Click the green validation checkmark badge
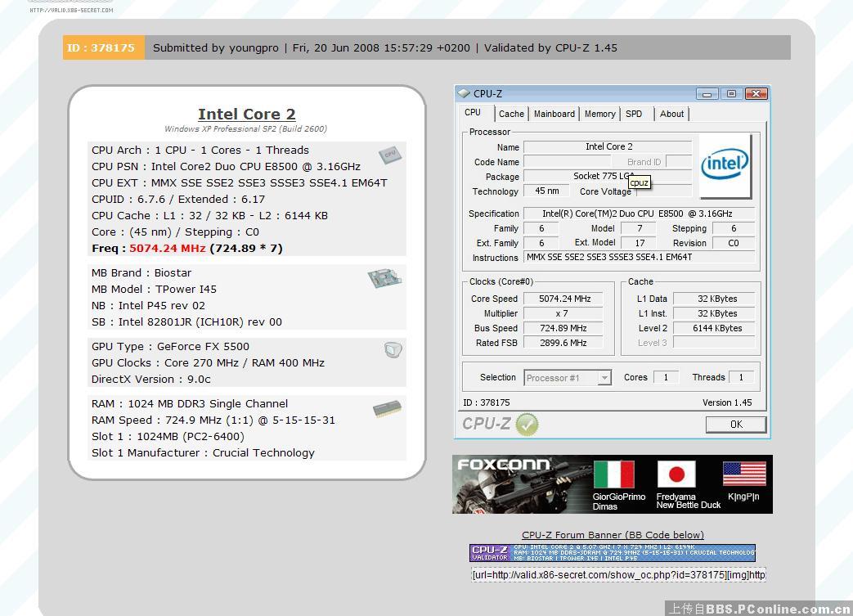 tap(527, 425)
